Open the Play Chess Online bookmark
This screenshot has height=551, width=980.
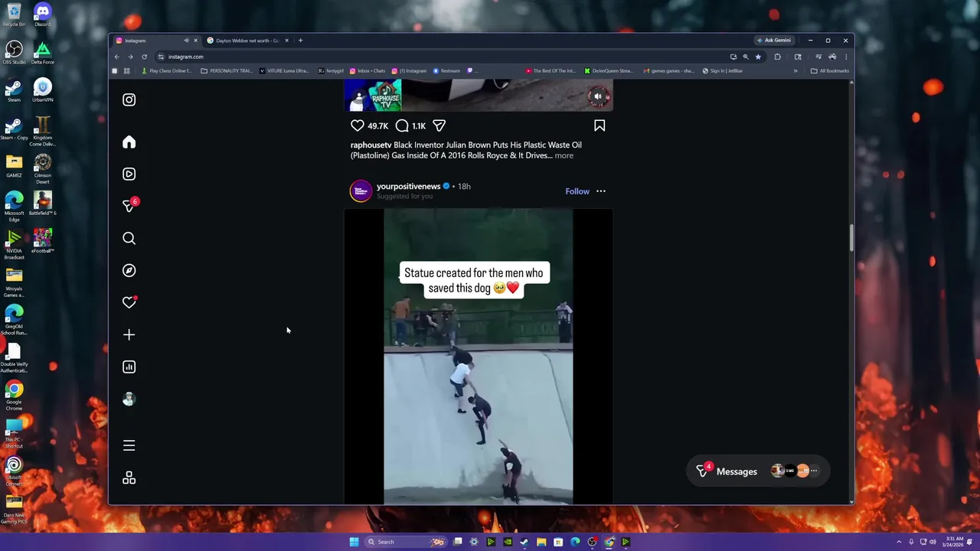tap(166, 70)
